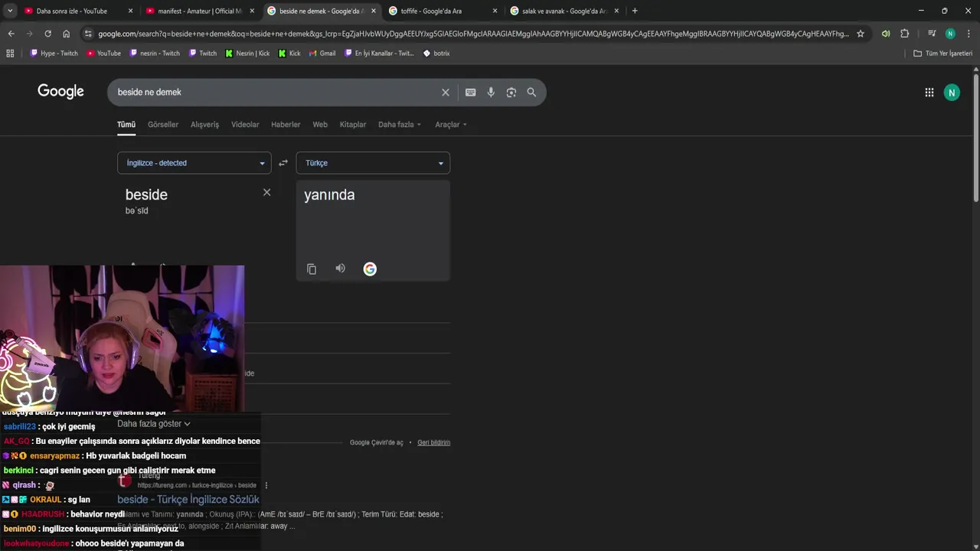The image size is (980, 551).
Task: Open the site information icon in the address bar
Action: point(89,34)
